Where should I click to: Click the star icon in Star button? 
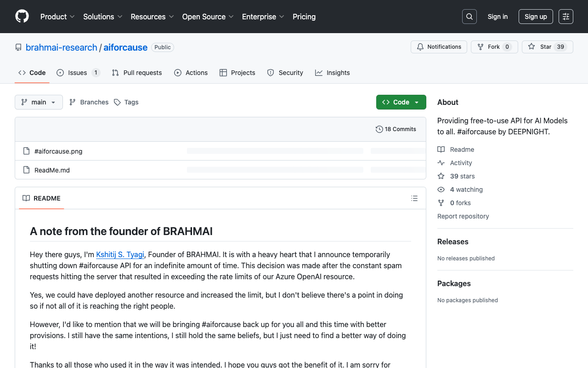point(531,47)
